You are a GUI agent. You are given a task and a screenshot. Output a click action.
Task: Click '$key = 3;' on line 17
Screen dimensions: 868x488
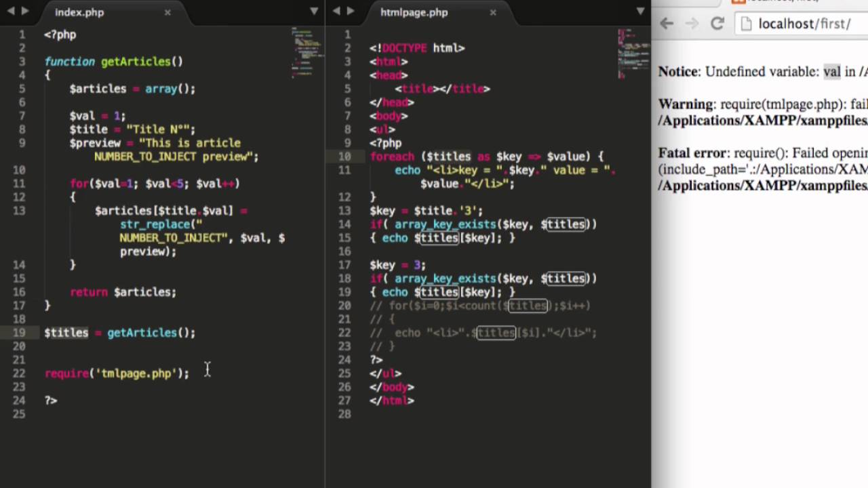coord(398,265)
